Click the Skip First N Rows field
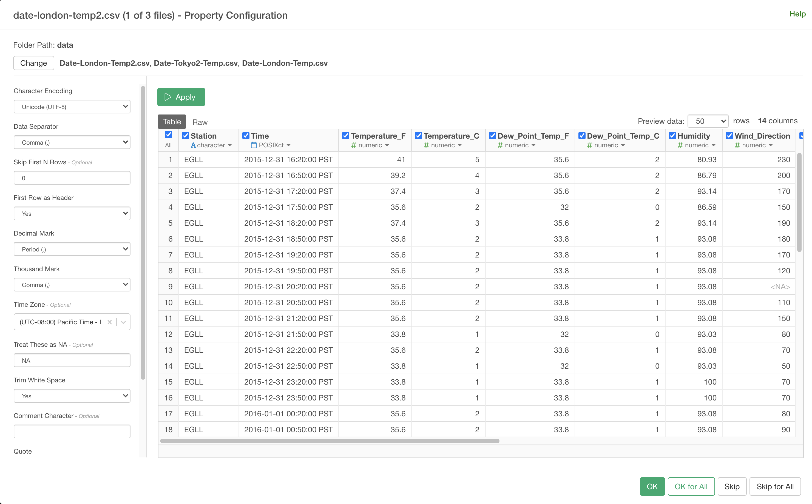Viewport: 812px width, 504px height. [x=72, y=178]
